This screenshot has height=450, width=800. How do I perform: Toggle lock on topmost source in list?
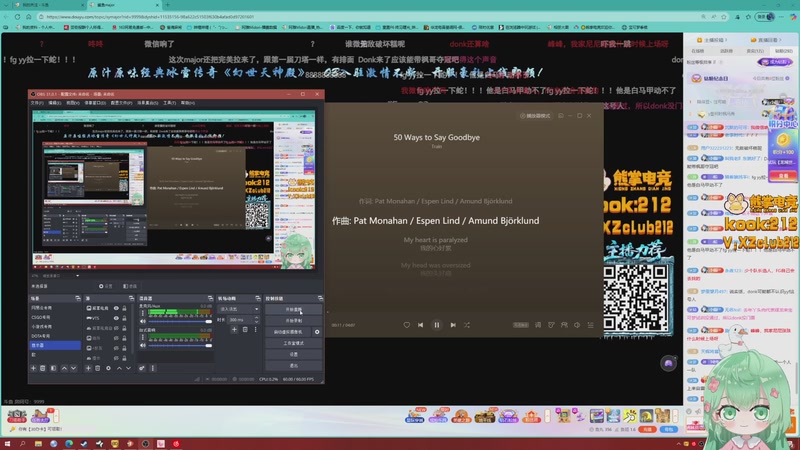tap(124, 308)
